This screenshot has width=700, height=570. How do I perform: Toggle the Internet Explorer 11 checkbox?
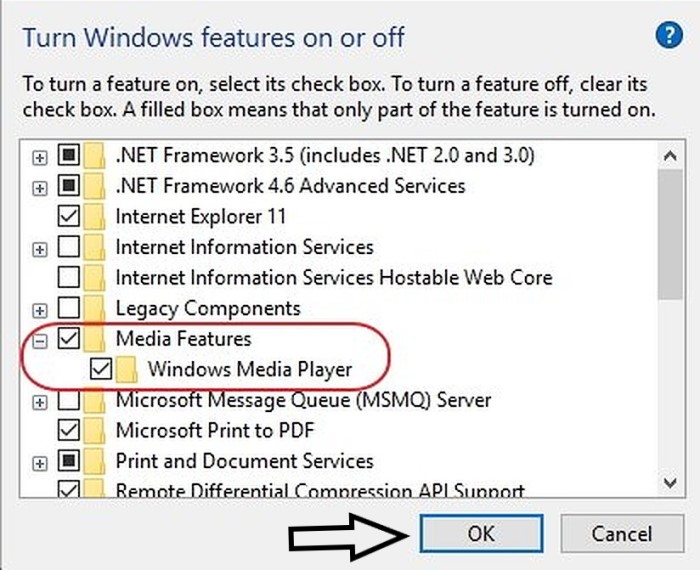tap(69, 216)
